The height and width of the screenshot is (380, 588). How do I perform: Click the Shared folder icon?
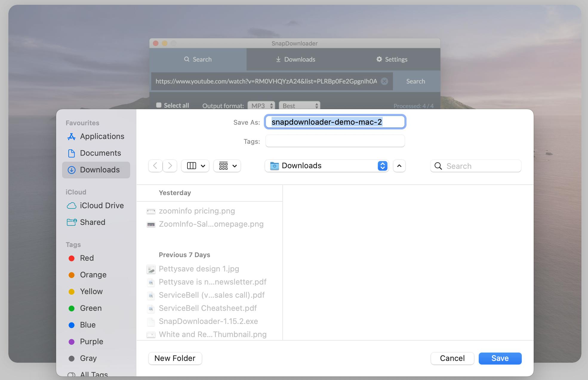coord(71,222)
